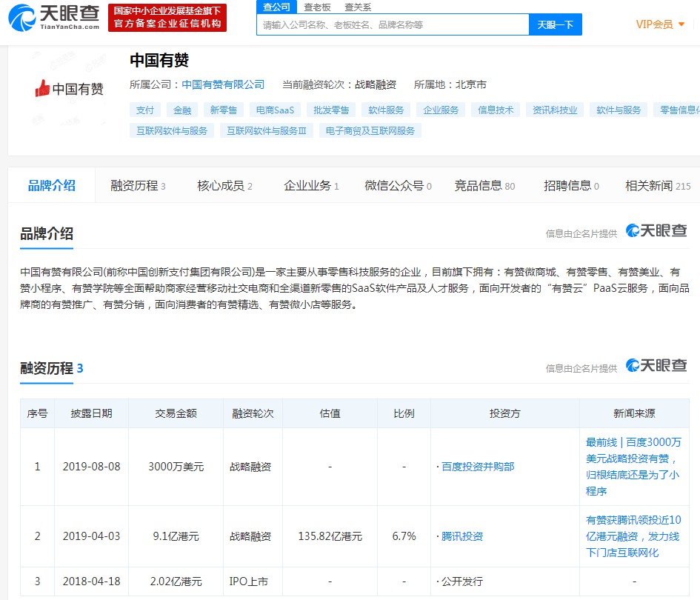Image resolution: width=700 pixels, height=600 pixels.
Task: Open the 腾讯投资 investor link
Action: point(462,536)
